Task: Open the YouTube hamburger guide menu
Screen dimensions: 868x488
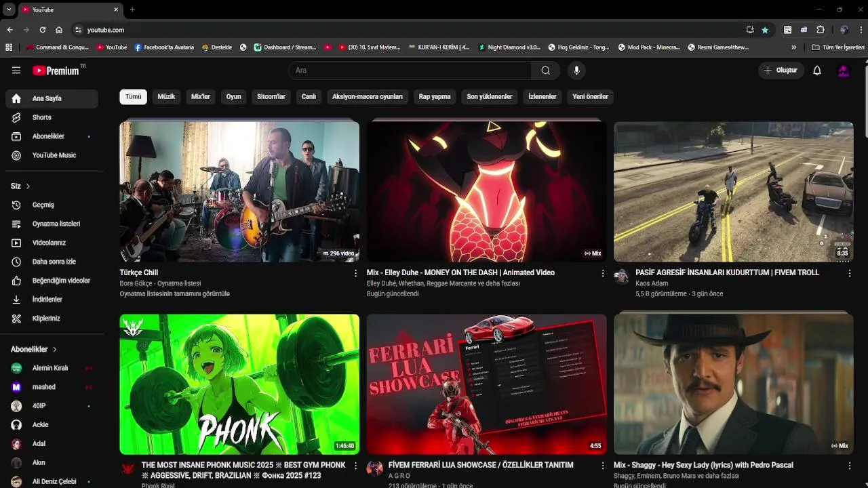Action: 16,70
